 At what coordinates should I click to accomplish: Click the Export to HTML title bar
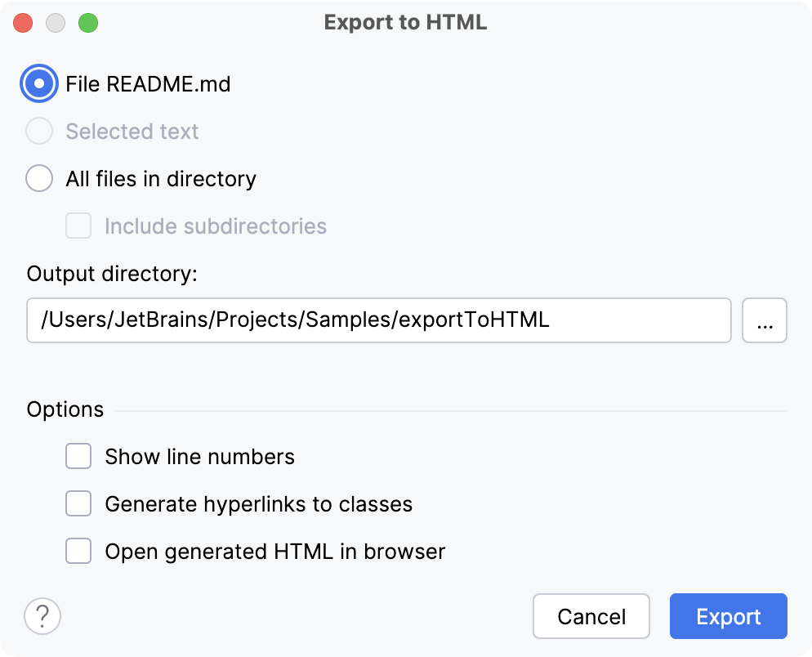[x=406, y=22]
